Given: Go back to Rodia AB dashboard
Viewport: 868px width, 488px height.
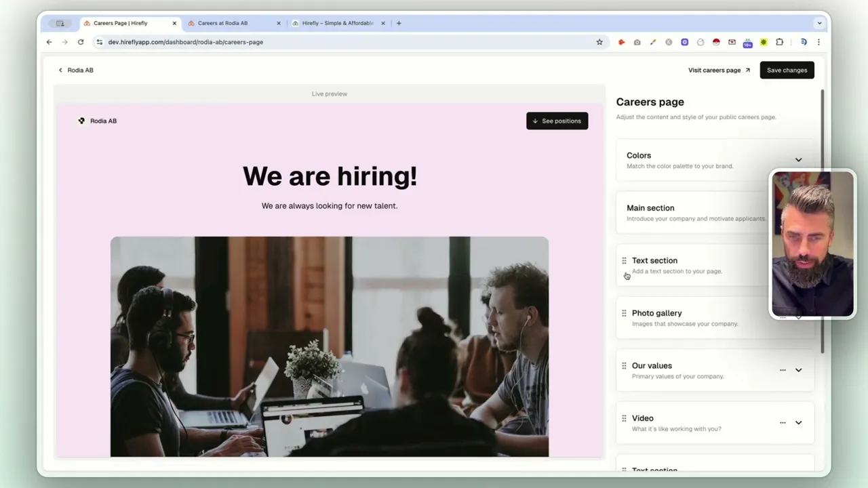Looking at the screenshot, I should (x=75, y=70).
